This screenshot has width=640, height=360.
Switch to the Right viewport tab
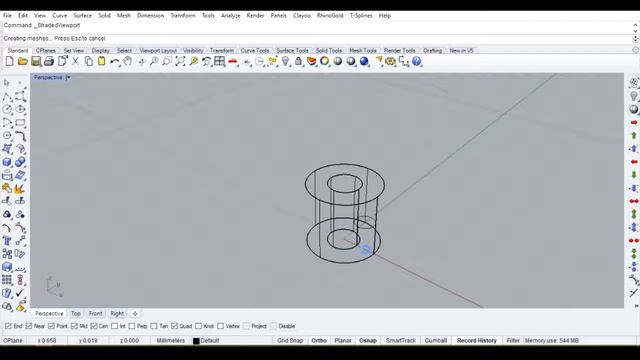(x=117, y=313)
